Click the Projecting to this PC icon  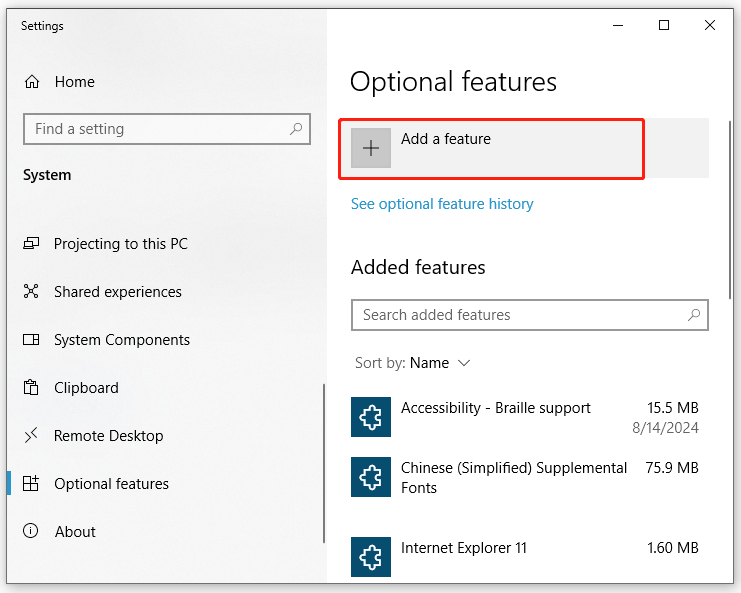click(32, 244)
